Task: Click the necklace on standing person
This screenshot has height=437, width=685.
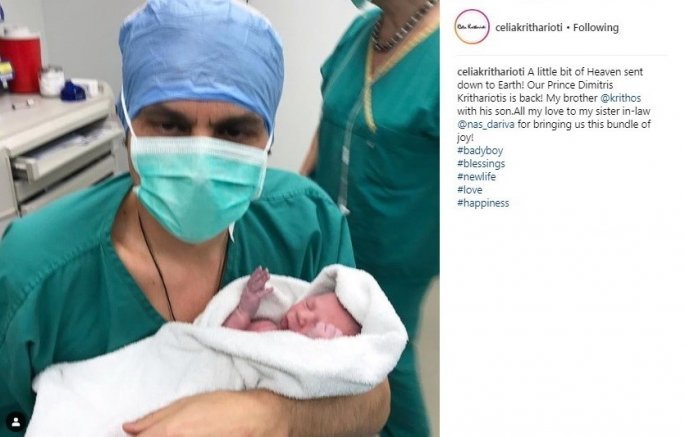Action: [401, 26]
